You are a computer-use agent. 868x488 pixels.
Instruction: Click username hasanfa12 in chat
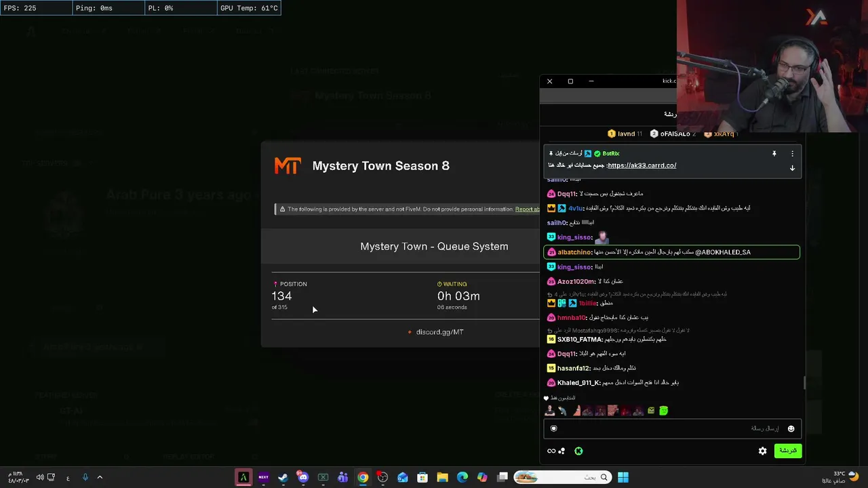click(x=574, y=369)
